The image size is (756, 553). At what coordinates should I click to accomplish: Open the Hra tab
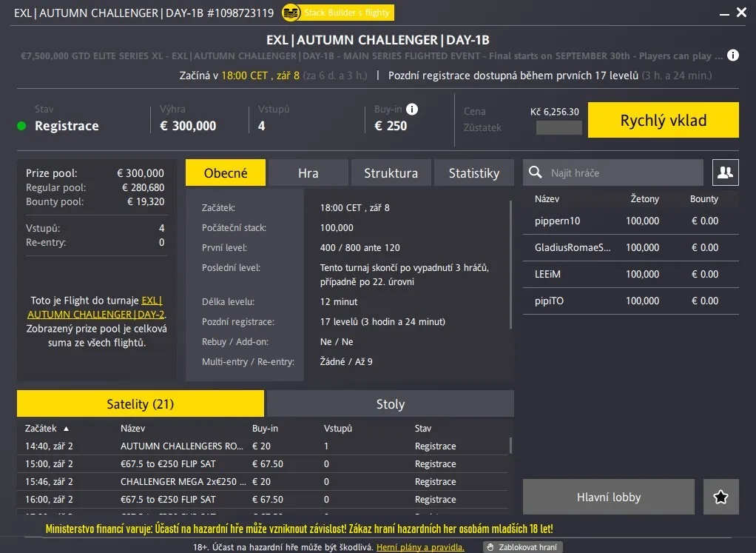(x=308, y=172)
